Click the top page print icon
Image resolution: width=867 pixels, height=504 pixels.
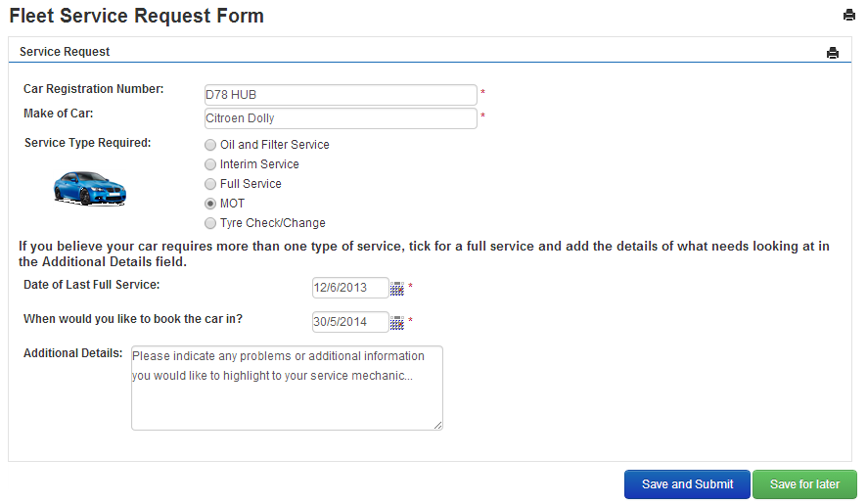[848, 15]
